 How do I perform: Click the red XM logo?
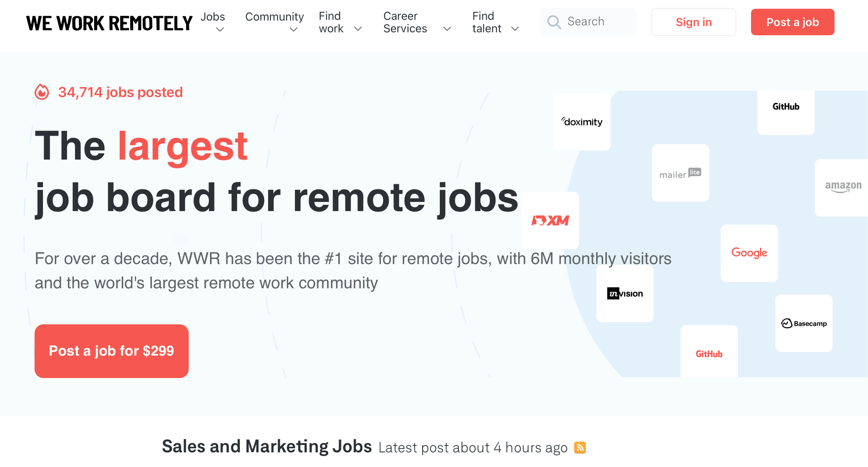click(x=550, y=220)
